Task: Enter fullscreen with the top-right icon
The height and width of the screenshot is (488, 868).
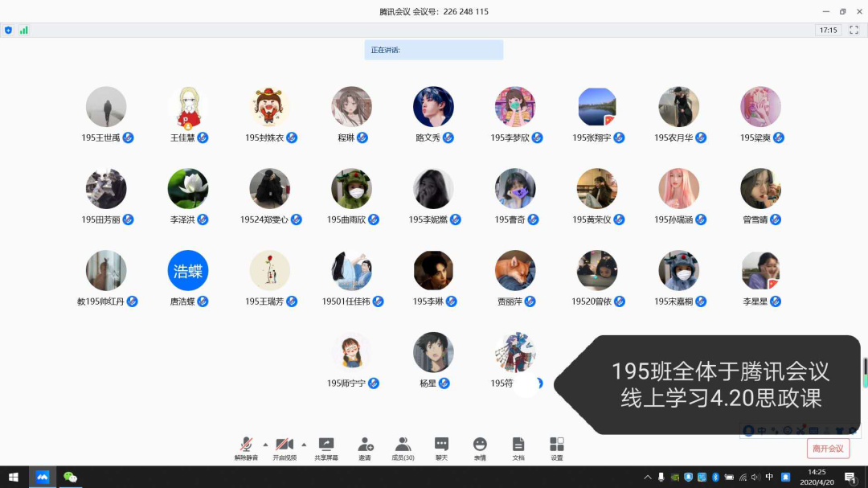Action: click(x=854, y=30)
